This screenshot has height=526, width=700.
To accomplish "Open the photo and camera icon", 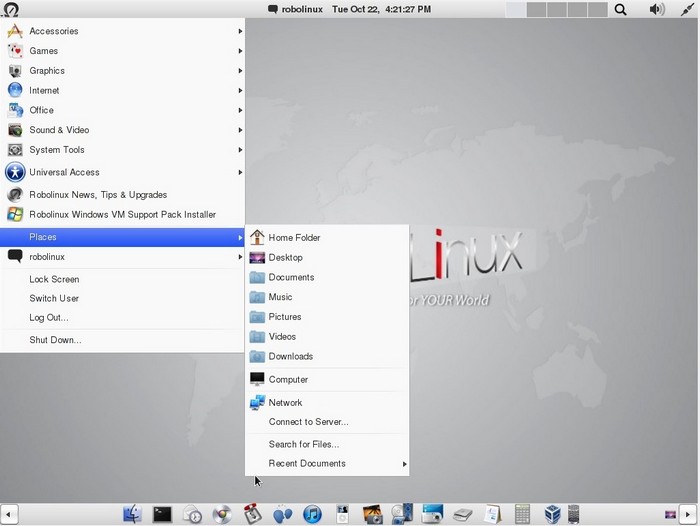I will [x=372, y=514].
